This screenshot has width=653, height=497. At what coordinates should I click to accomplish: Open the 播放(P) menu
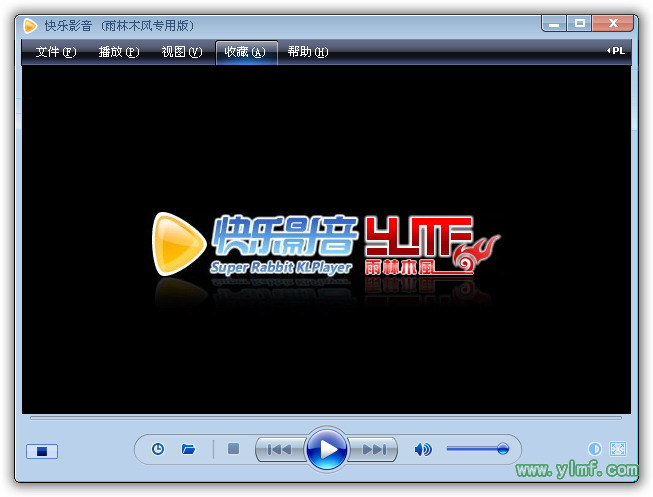click(119, 52)
